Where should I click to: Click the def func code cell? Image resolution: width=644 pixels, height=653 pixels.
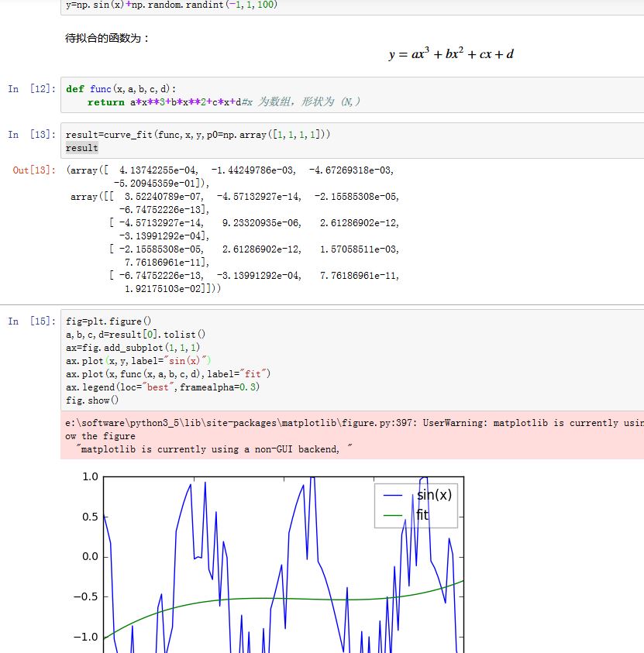(232, 95)
